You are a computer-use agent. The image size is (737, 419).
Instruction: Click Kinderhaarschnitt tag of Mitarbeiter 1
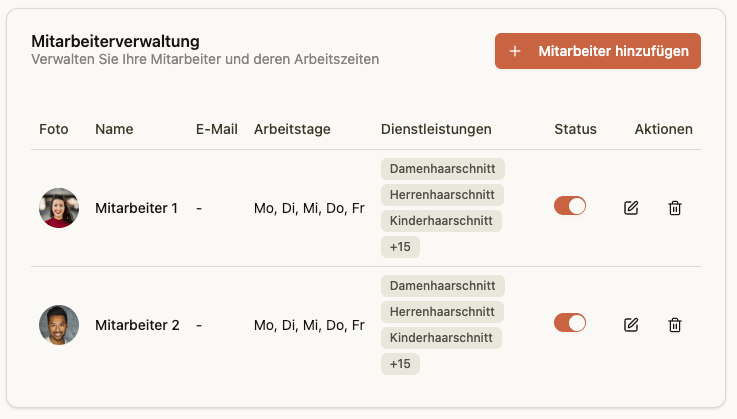441,221
